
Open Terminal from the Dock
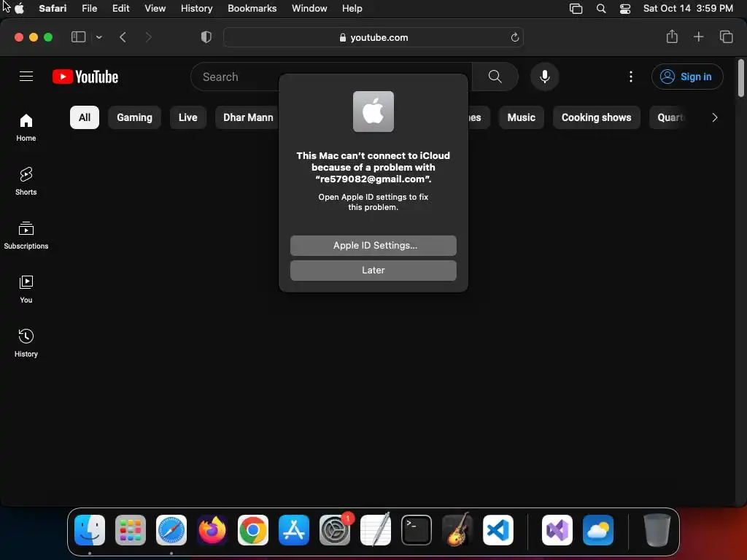[x=417, y=530]
